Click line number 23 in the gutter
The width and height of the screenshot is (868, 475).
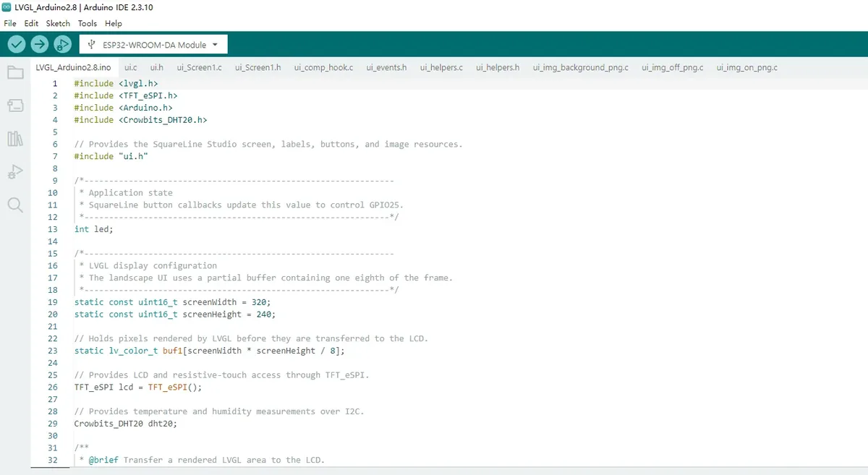pos(53,351)
